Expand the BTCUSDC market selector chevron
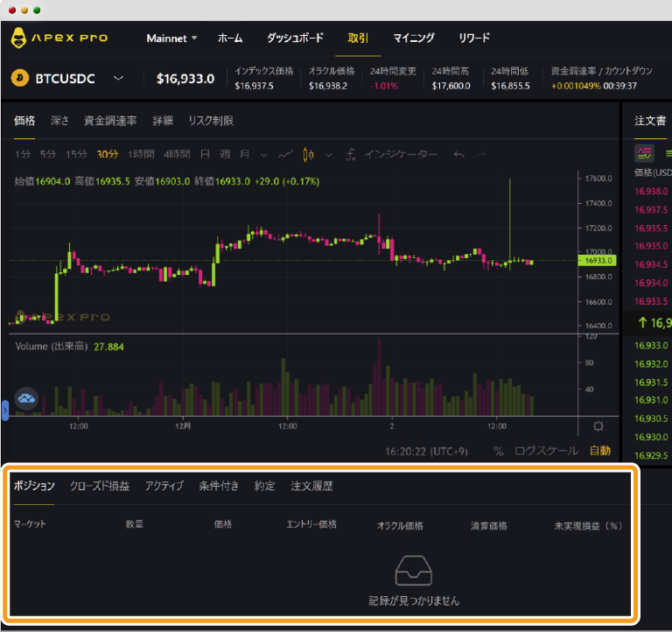Image resolution: width=672 pixels, height=632 pixels. 118,78
